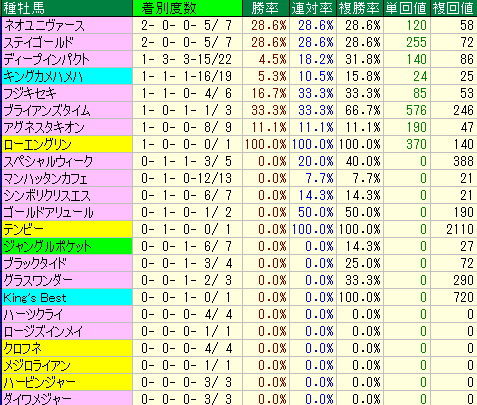The image size is (477, 405).
Task: Select the ローズインメイ sire name
Action: click(x=43, y=332)
